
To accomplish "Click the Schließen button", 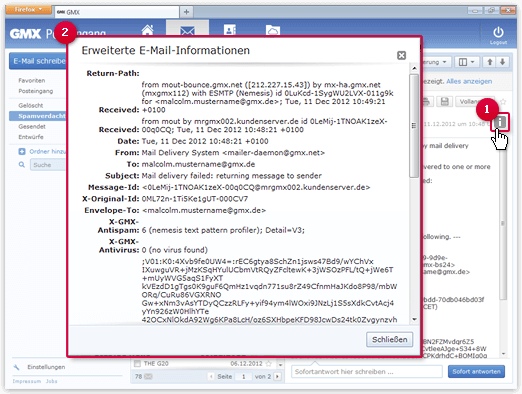I will click(x=389, y=339).
